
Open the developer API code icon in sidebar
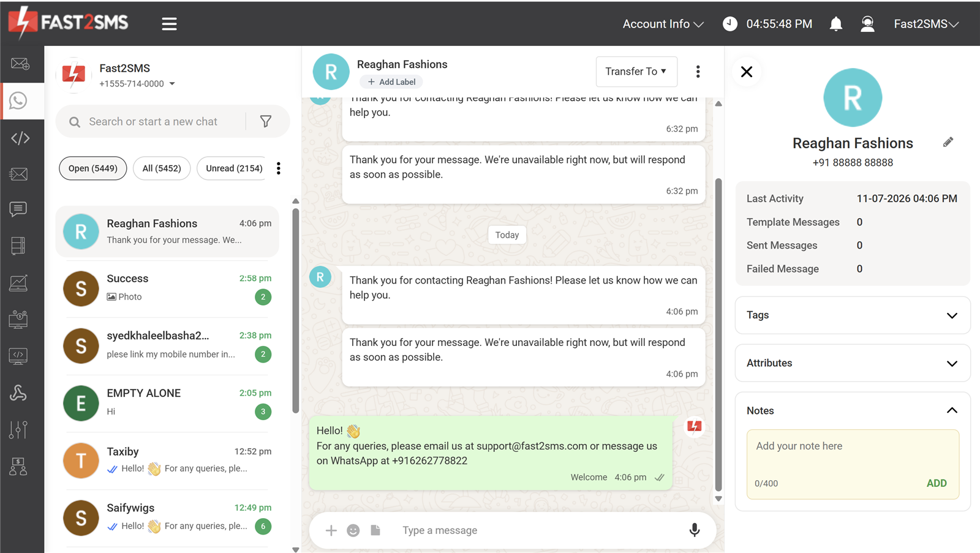click(20, 138)
